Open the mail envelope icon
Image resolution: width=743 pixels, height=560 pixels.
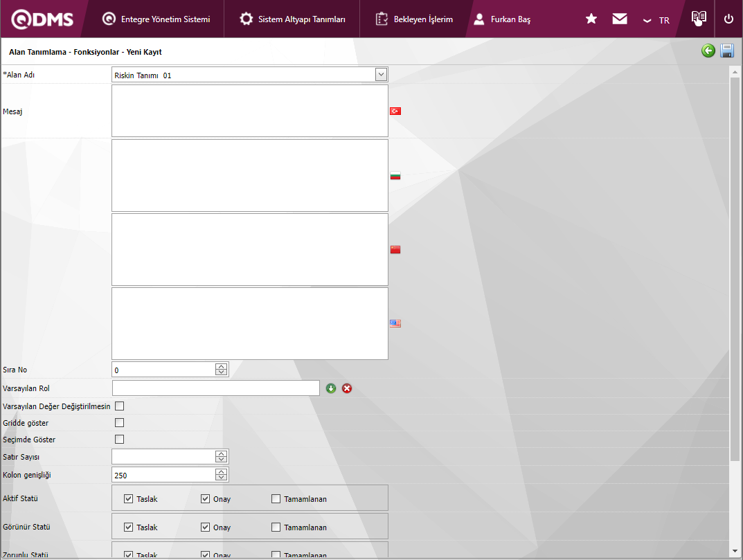pos(619,19)
